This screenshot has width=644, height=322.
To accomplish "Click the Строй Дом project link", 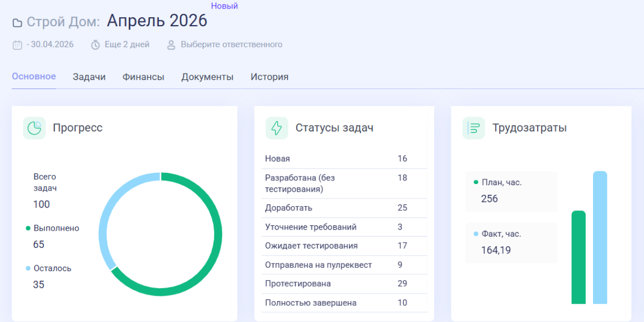I will pyautogui.click(x=63, y=22).
